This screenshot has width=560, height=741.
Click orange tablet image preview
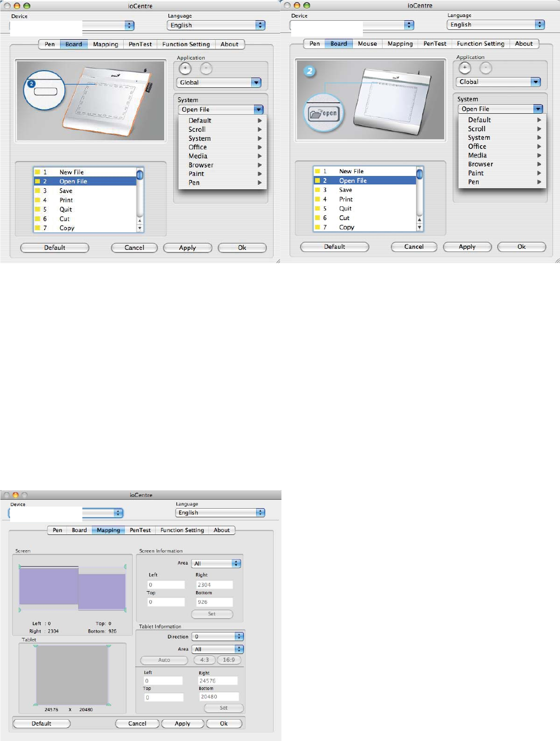tap(90, 101)
